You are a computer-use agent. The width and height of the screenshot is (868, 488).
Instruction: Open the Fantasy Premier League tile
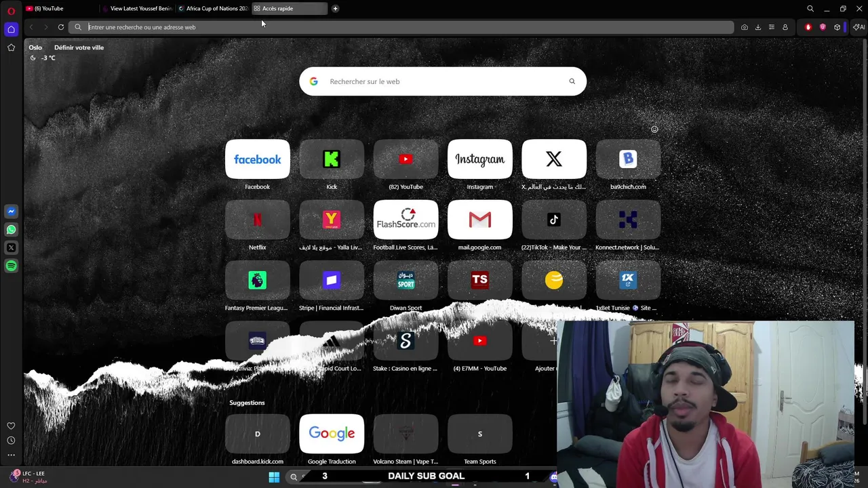pos(257,280)
